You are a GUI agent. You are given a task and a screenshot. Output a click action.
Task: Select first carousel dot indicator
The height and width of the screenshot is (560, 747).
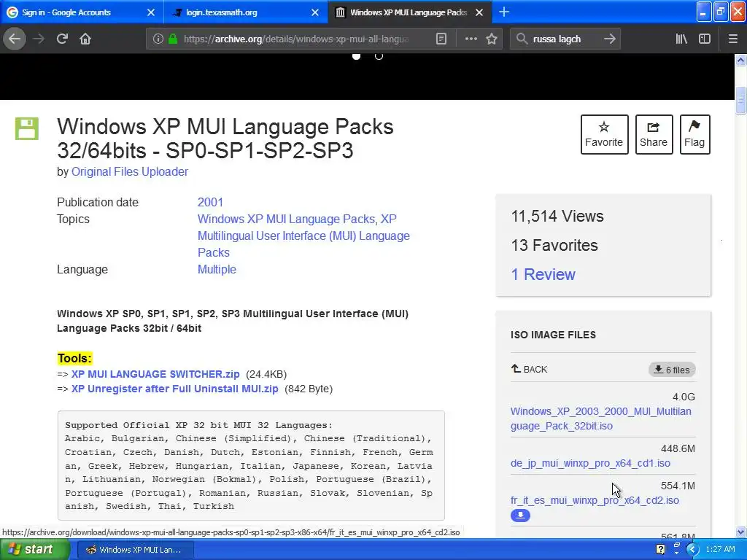pyautogui.click(x=356, y=56)
